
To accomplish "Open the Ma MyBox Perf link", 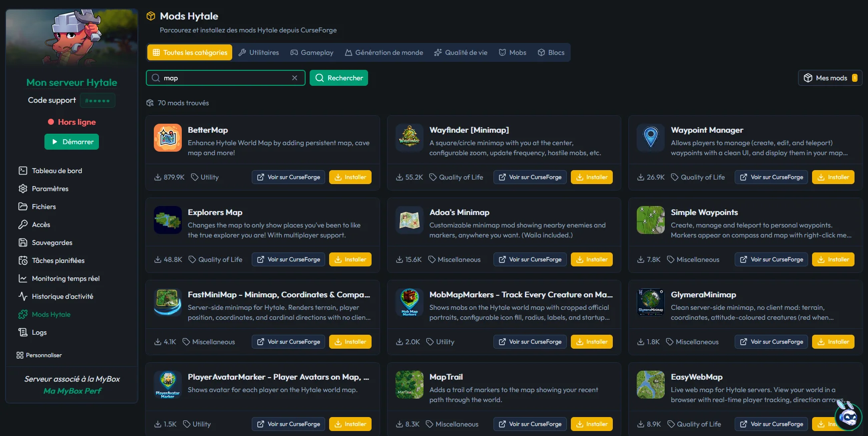I will (72, 391).
